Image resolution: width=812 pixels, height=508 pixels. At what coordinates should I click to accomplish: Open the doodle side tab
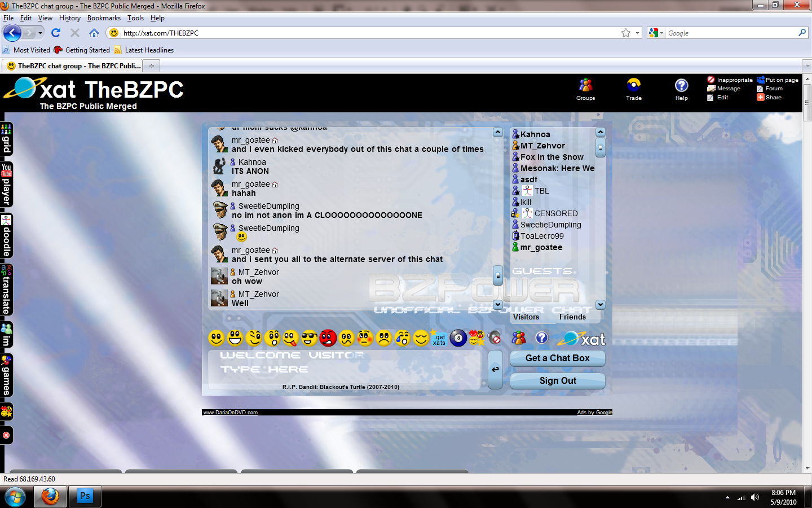[6, 236]
